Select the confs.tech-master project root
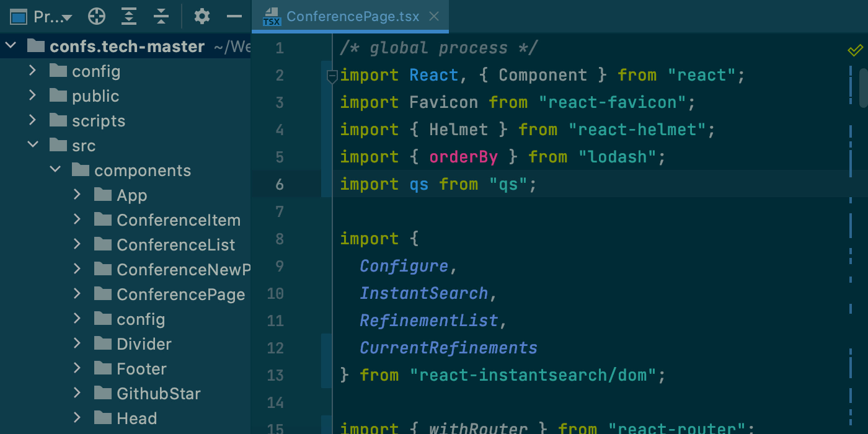The image size is (868, 434). click(127, 46)
